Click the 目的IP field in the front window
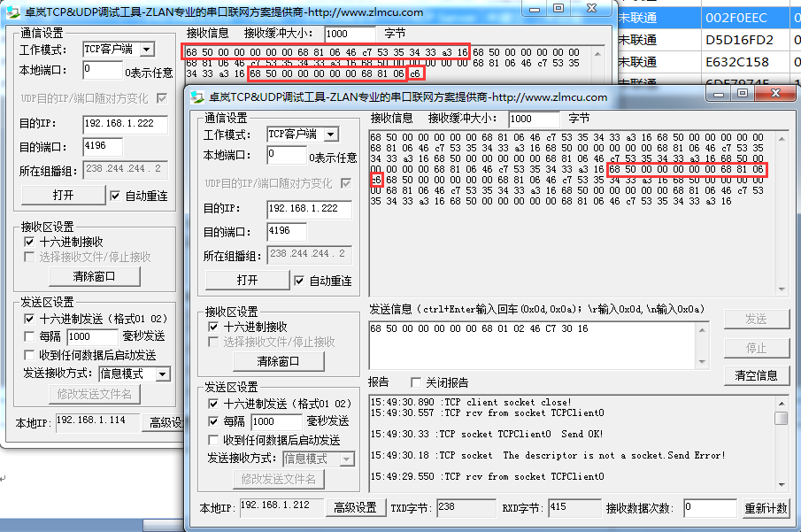This screenshot has width=801, height=532. pyautogui.click(x=309, y=210)
